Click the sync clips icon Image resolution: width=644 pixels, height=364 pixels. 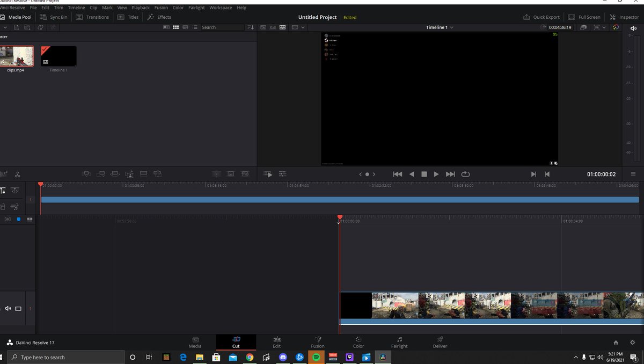click(40, 27)
